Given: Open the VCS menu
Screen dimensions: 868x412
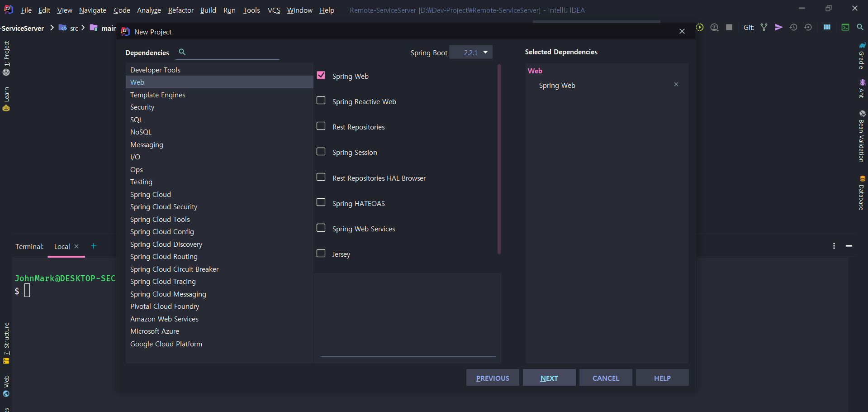Looking at the screenshot, I should [x=274, y=10].
